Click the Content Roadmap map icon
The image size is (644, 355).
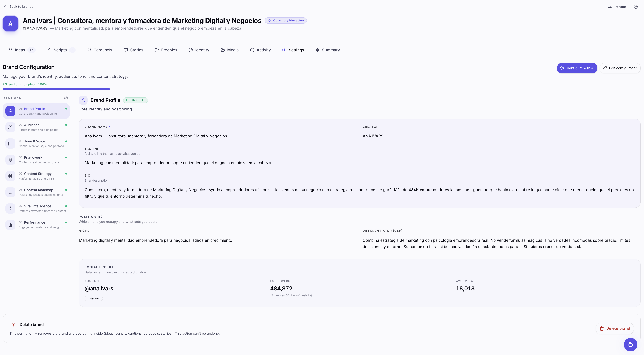tap(10, 192)
